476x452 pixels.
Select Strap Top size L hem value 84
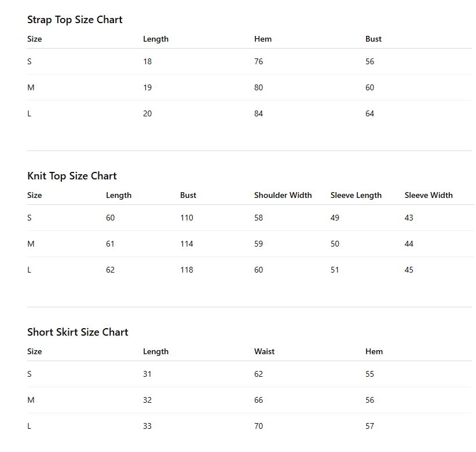click(258, 114)
